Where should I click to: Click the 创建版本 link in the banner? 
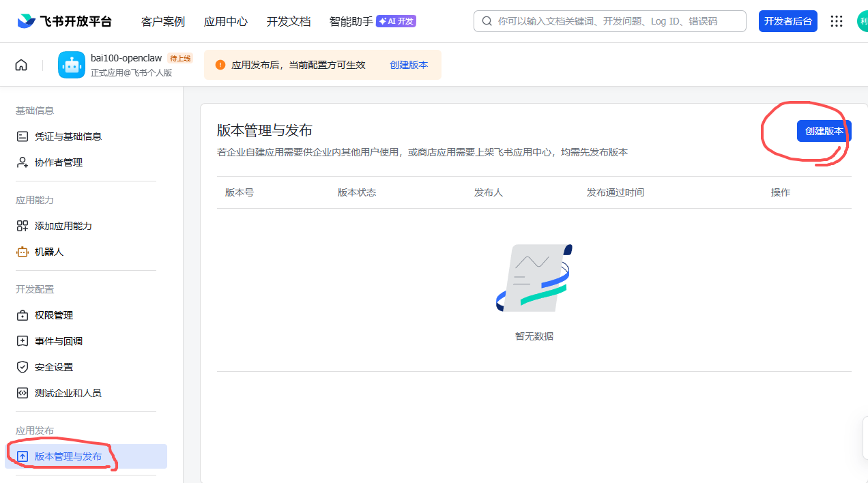pyautogui.click(x=409, y=65)
